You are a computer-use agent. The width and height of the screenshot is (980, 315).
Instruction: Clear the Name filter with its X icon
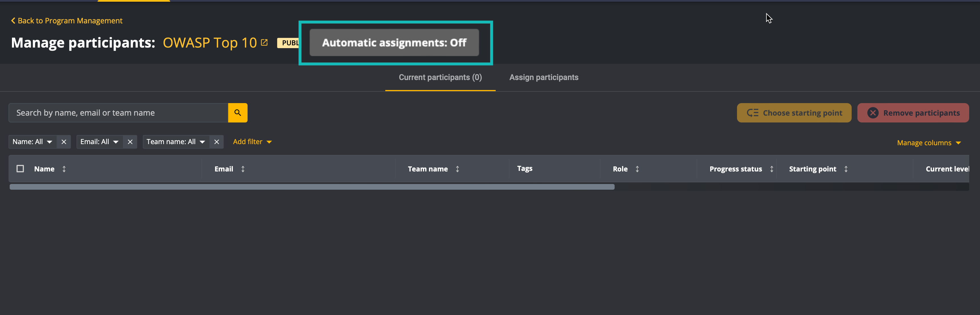63,141
